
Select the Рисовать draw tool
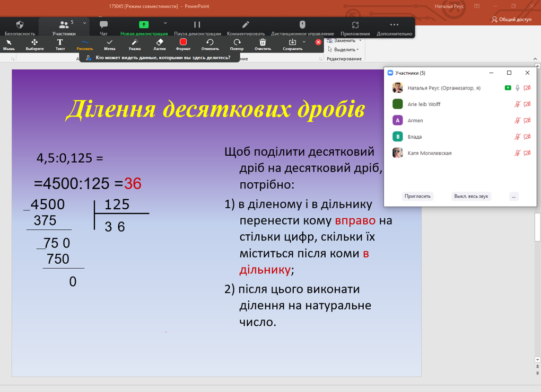pos(85,44)
